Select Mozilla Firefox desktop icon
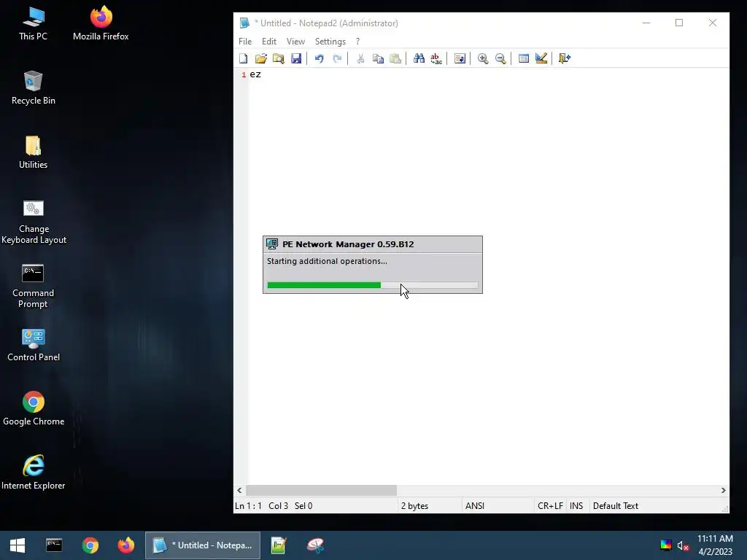 pos(101,24)
